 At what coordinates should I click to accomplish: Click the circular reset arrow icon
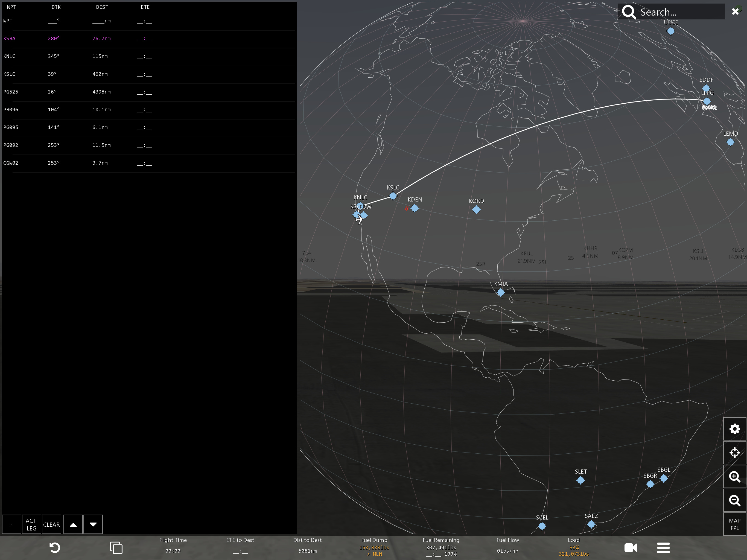coord(55,547)
